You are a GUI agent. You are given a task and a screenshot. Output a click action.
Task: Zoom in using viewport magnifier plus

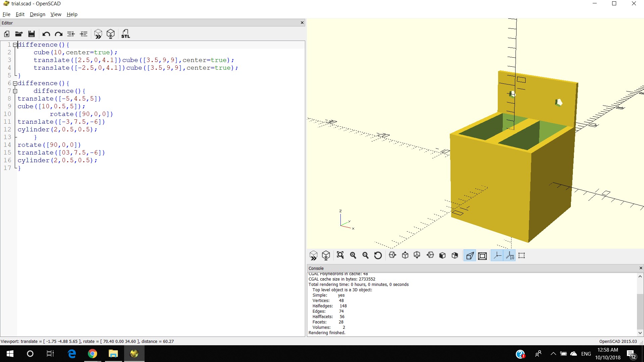tap(353, 255)
